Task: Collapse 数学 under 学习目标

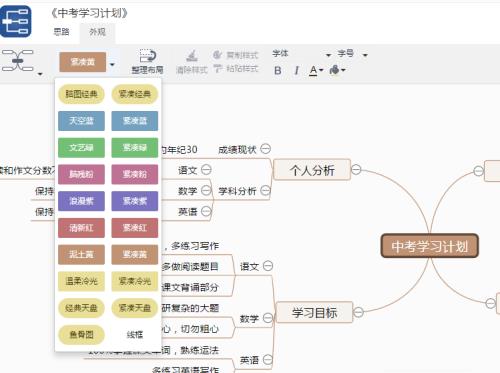Action: tap(268, 318)
